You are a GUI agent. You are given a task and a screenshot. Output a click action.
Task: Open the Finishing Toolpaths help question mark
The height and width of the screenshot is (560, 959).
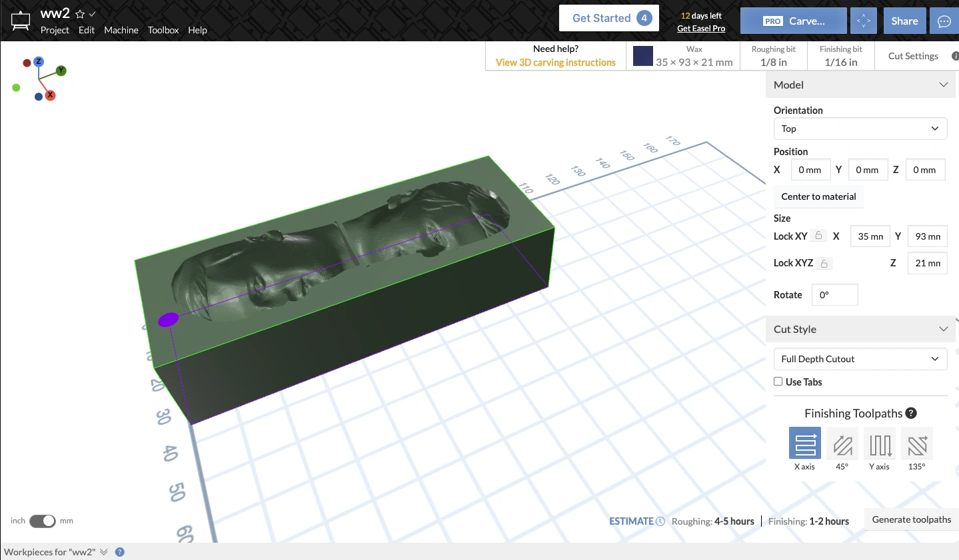tap(911, 413)
